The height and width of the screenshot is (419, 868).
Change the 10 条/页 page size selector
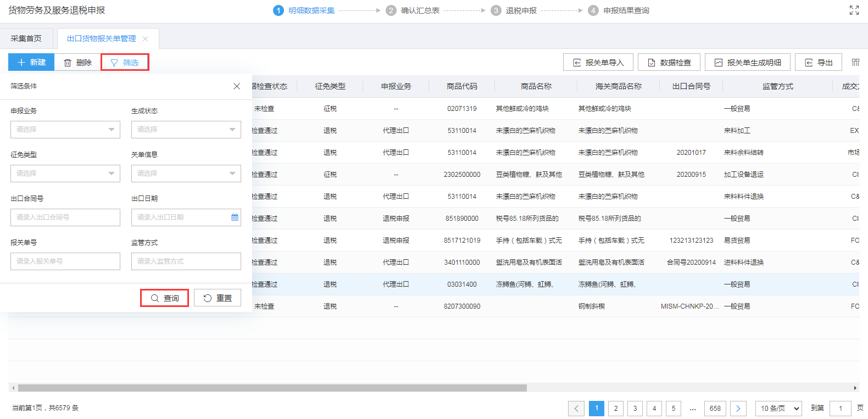point(778,409)
